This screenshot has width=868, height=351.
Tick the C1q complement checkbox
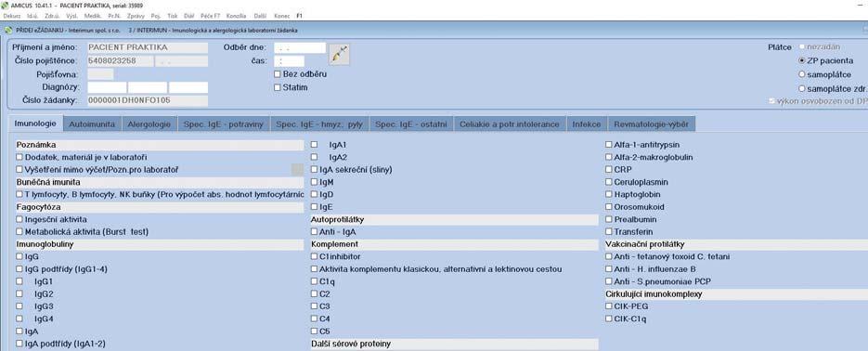[x=315, y=281]
